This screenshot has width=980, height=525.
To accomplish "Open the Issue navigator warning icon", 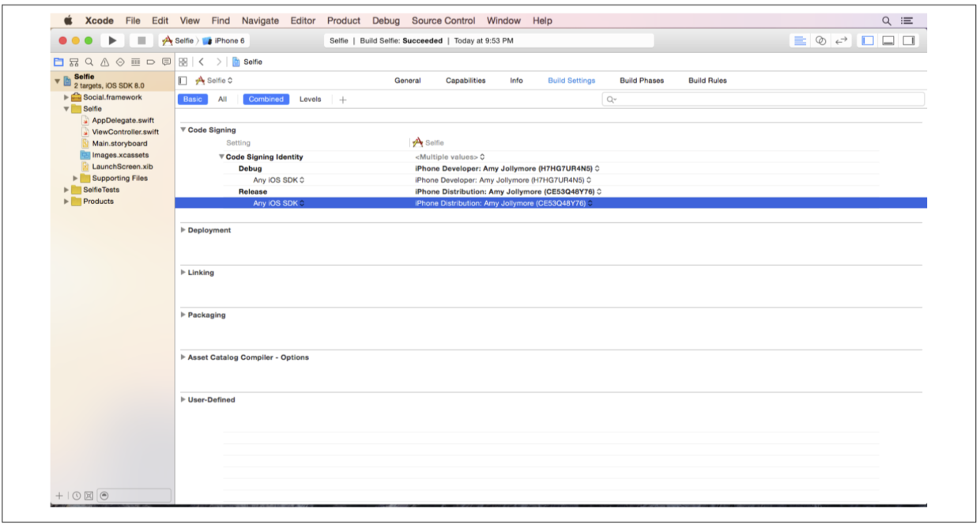I will pos(105,62).
